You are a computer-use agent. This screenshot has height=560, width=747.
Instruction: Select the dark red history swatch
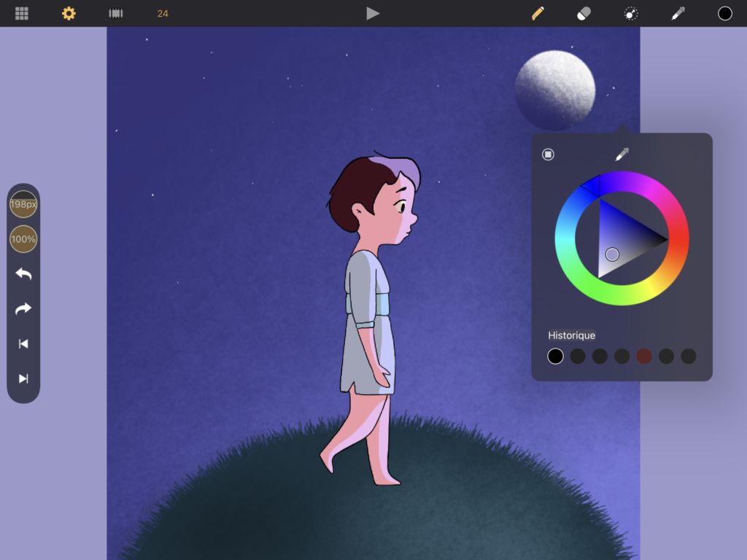pyautogui.click(x=644, y=356)
